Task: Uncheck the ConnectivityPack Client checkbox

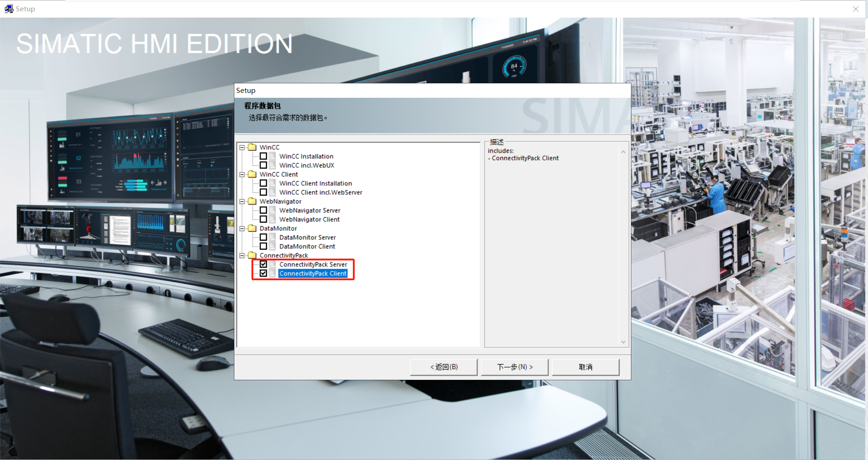Action: (x=263, y=273)
